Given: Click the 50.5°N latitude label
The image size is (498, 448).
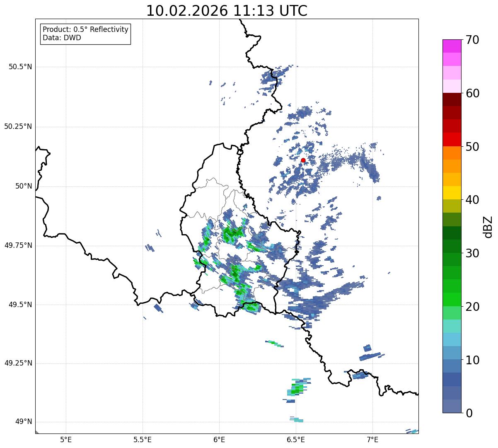Looking at the screenshot, I should point(20,67).
